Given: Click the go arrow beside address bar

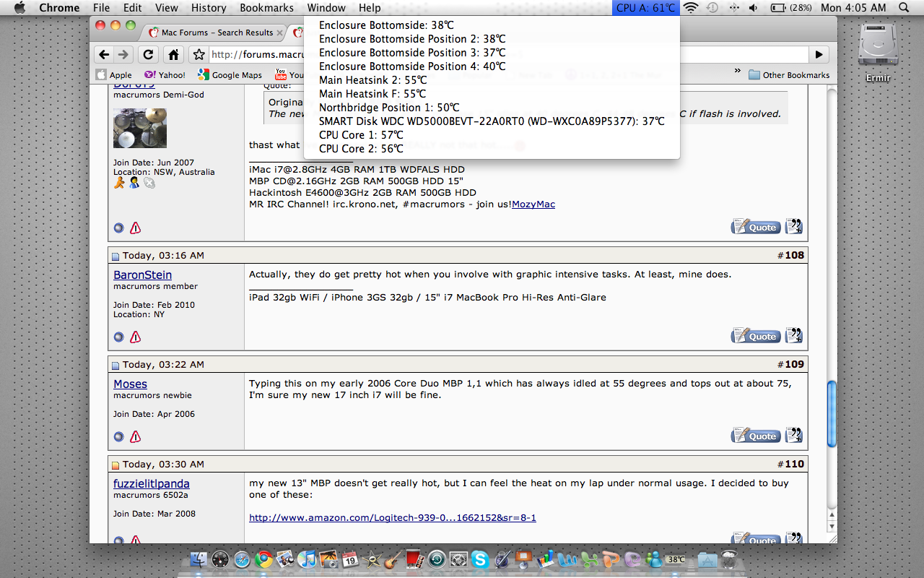Looking at the screenshot, I should pos(819,54).
